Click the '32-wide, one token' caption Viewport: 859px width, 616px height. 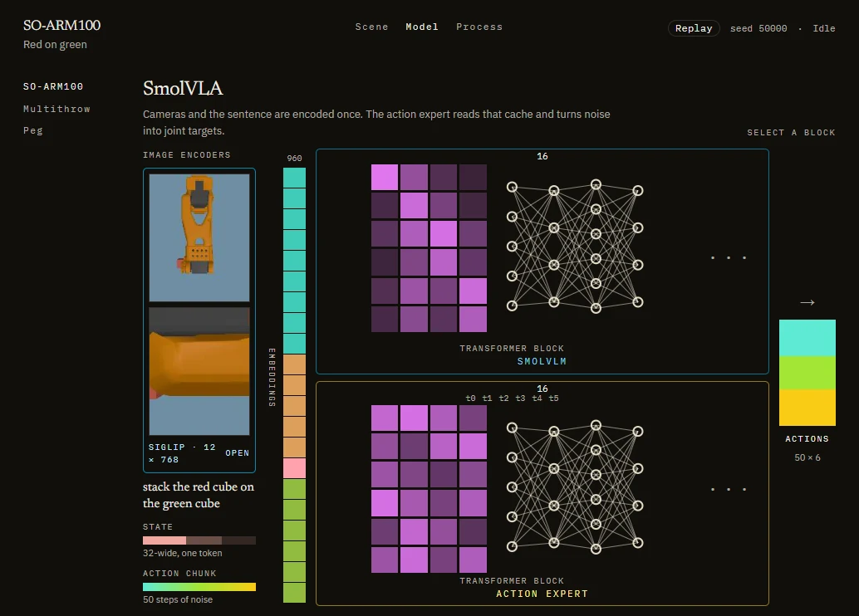[x=183, y=553]
